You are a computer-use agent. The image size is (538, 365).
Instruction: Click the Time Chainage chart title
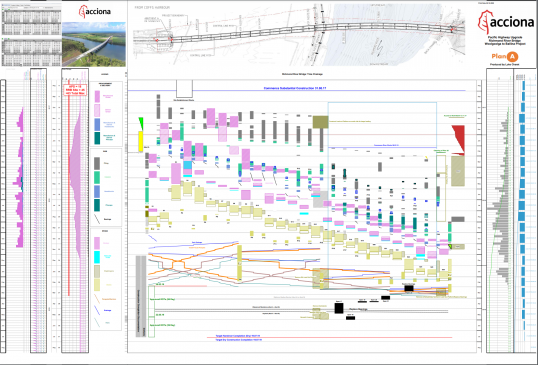302,74
